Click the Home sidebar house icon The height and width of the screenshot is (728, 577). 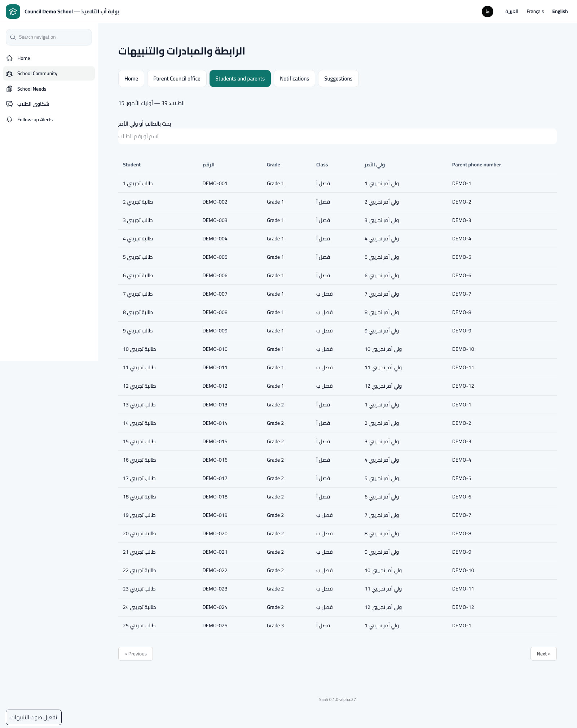(10, 58)
